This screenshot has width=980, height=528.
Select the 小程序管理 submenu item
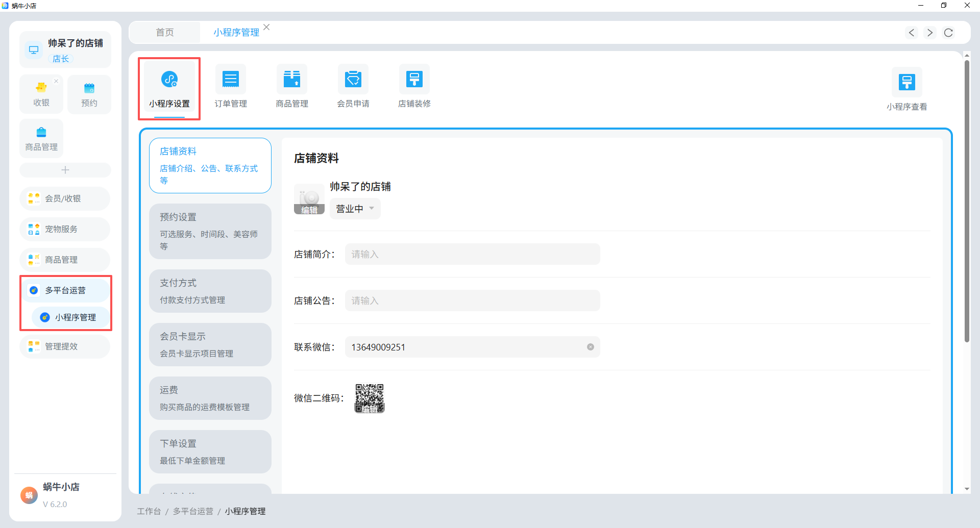click(70, 317)
